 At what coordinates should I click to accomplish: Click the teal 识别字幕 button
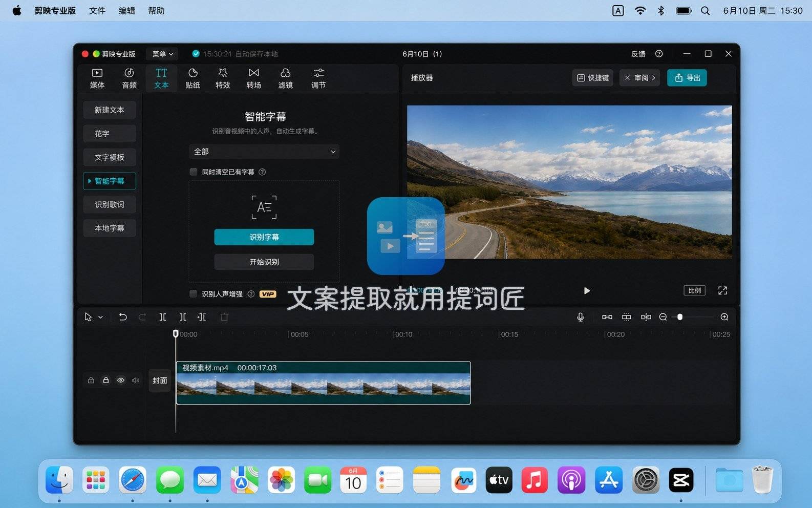(264, 237)
